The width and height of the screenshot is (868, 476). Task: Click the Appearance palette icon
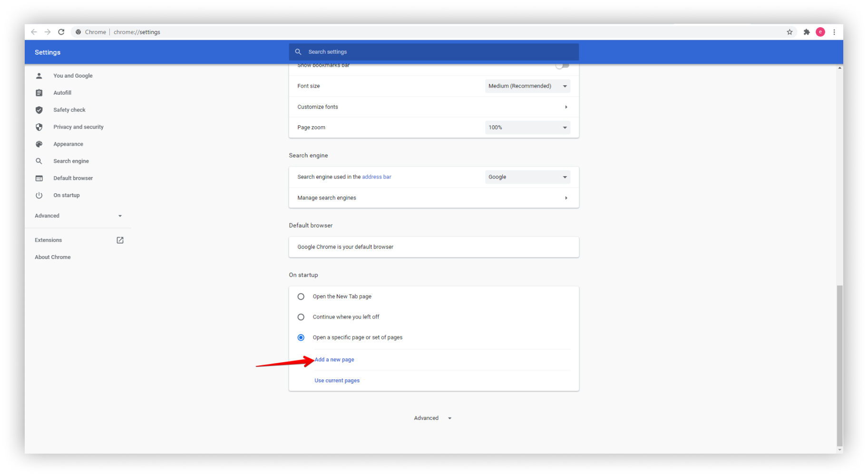pos(39,144)
